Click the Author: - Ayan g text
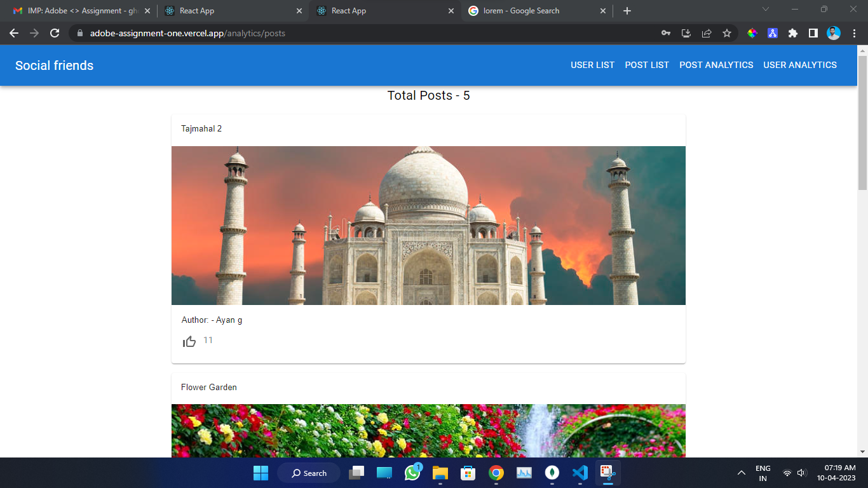The width and height of the screenshot is (868, 488). [x=212, y=320]
